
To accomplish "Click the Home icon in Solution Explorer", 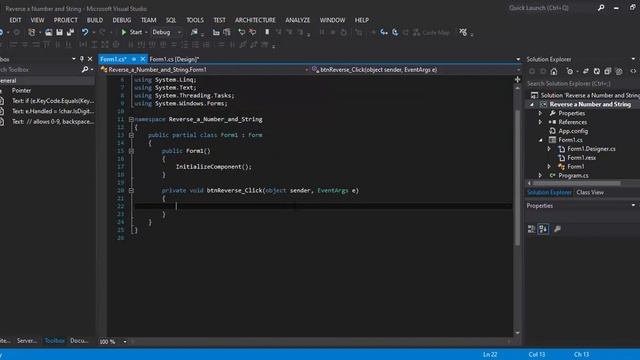I will pos(554,71).
